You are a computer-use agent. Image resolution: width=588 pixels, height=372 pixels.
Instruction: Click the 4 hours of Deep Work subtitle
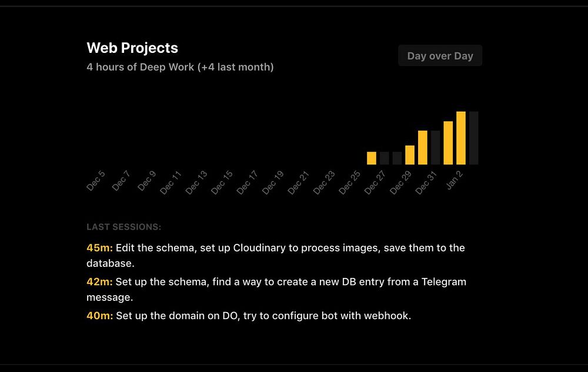[180, 67]
